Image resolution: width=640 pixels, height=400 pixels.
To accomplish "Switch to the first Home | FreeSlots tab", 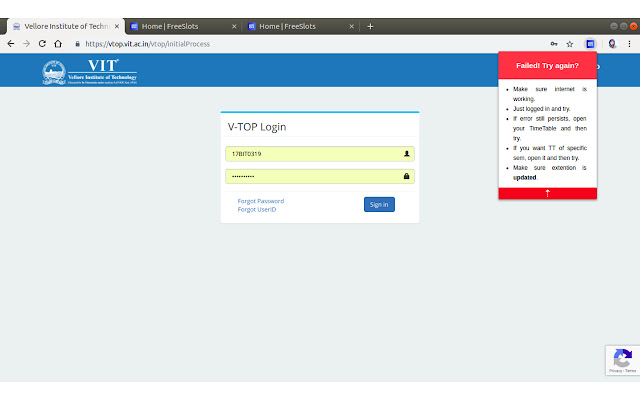I will tap(183, 26).
